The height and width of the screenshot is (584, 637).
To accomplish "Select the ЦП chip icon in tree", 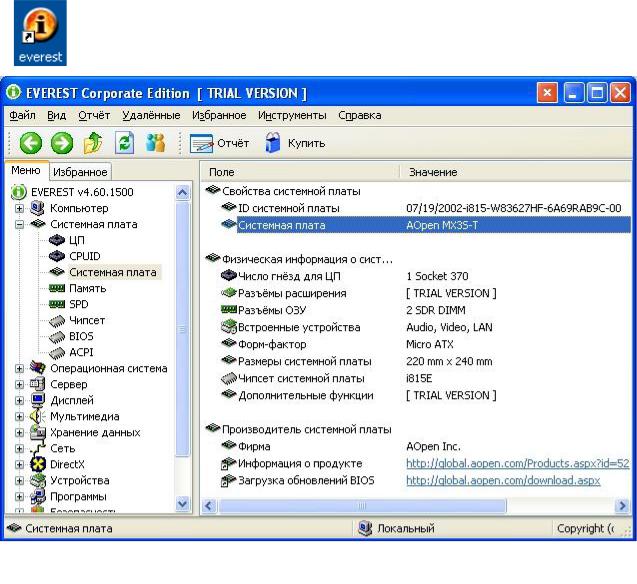I will click(x=57, y=240).
